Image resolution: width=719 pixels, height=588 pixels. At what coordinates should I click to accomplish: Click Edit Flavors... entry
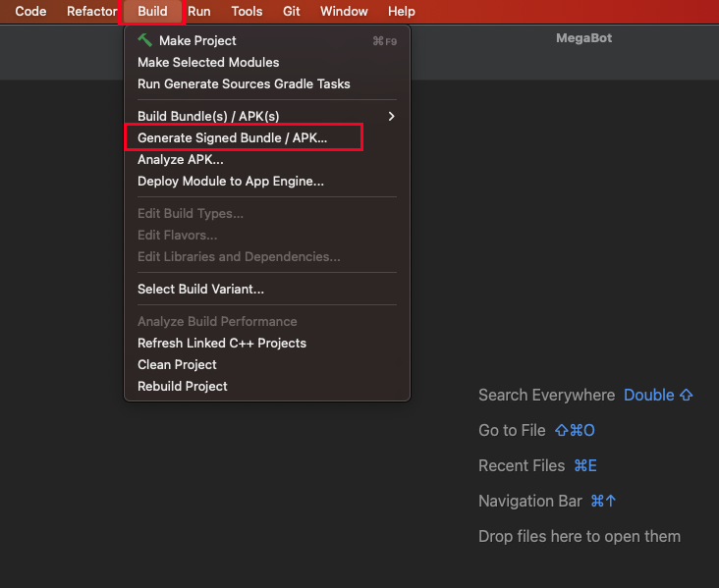point(267,236)
